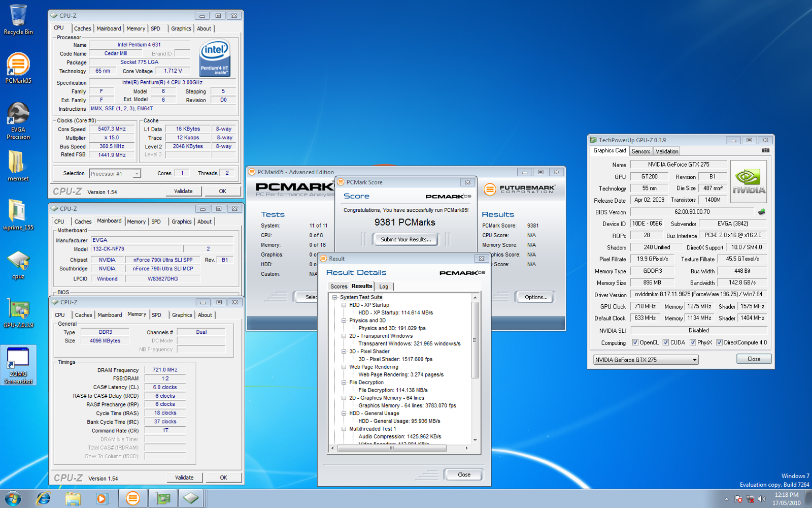Open the Log tab in Result window
The width and height of the screenshot is (812, 508).
(x=384, y=287)
